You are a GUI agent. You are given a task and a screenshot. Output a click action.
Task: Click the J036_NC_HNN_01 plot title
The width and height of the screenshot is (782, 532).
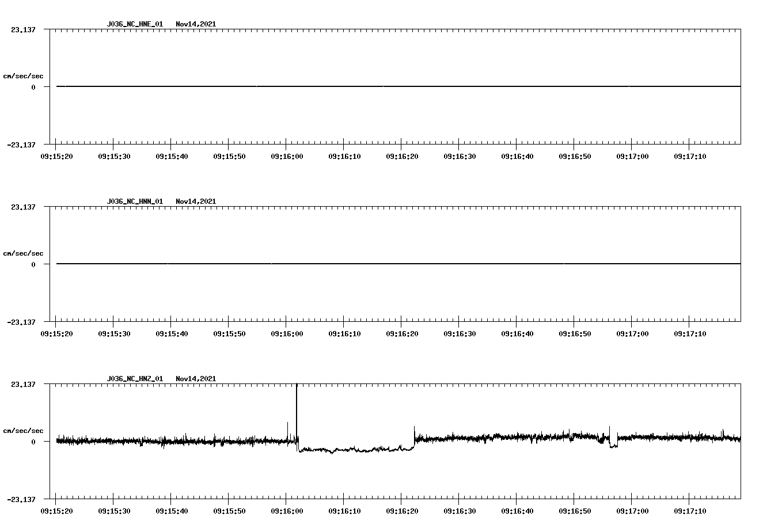click(135, 202)
